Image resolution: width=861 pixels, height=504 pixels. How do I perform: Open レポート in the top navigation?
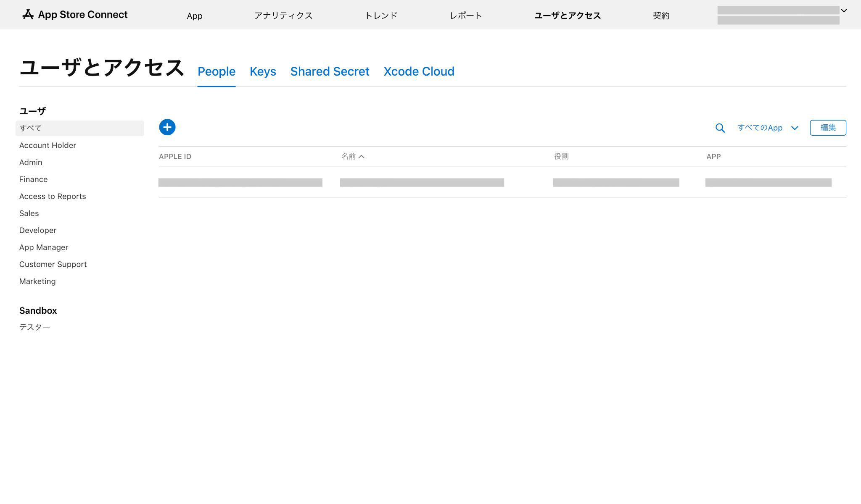(x=465, y=16)
